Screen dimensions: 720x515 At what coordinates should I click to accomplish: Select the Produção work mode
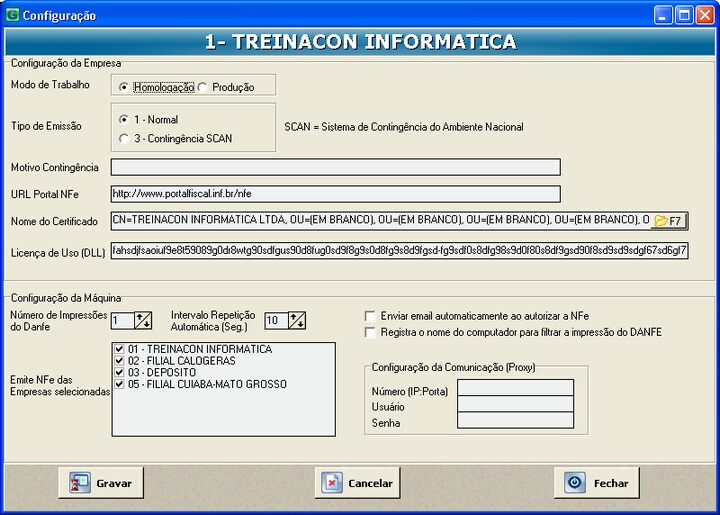[x=203, y=87]
